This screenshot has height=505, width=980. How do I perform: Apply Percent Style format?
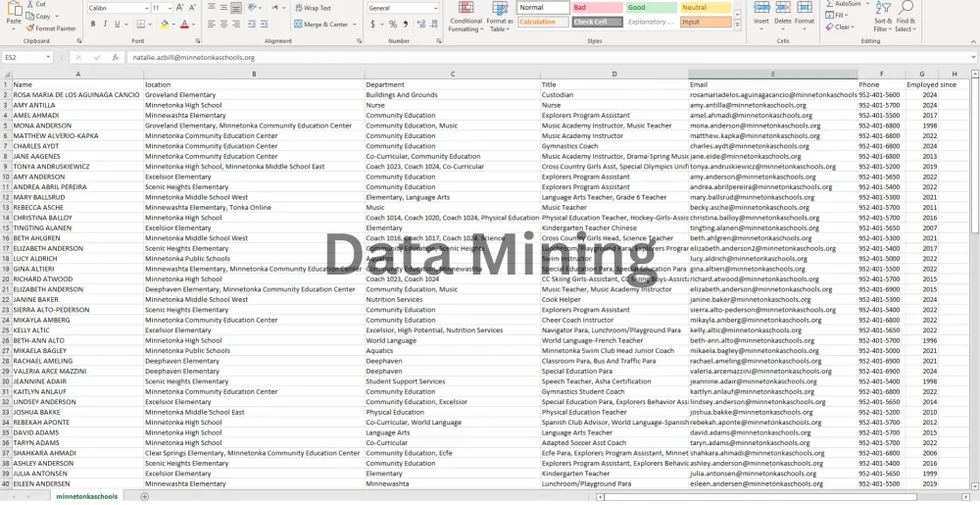tap(393, 25)
